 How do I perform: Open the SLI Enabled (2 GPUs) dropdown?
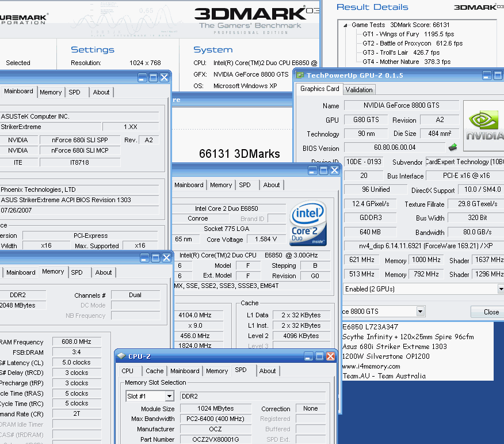tap(501, 289)
